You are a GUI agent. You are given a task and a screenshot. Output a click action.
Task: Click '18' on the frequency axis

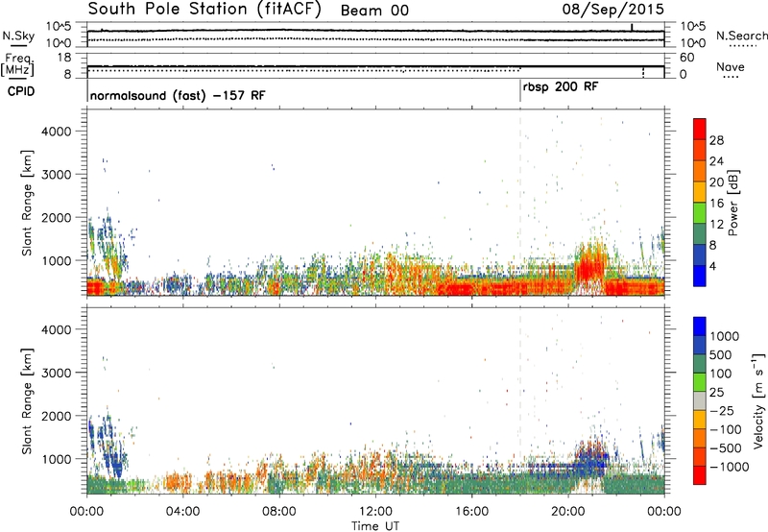[64, 58]
